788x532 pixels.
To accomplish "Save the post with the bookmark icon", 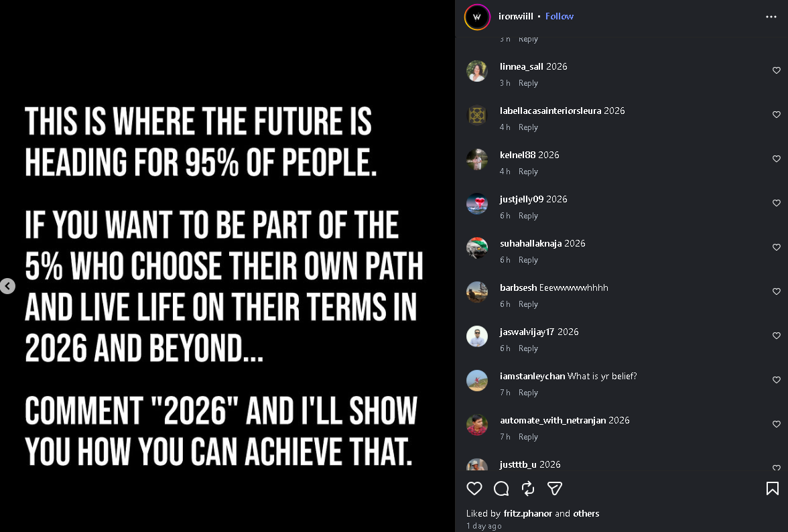I will 772,488.
